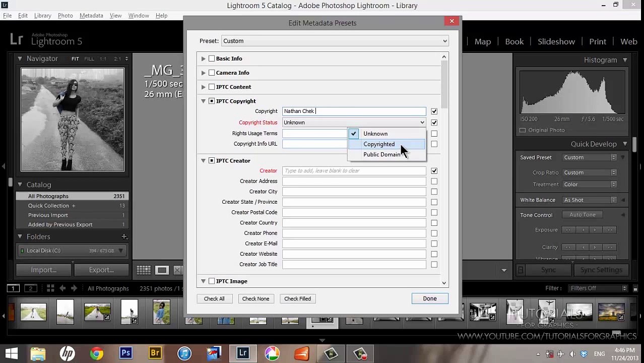Switch to Grid view in Lightroom toolbar
644x363 pixels.
[144, 270]
